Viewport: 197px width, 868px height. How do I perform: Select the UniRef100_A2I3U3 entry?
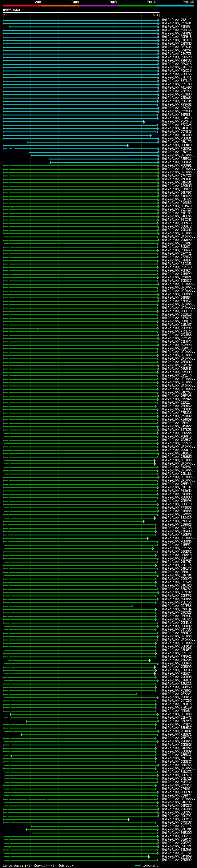[176, 264]
